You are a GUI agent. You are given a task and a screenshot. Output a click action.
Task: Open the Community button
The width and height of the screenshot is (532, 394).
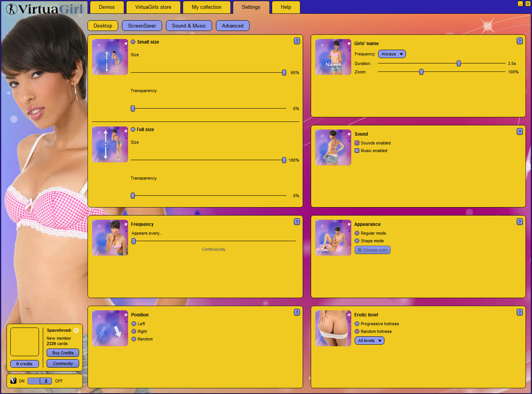(x=63, y=363)
